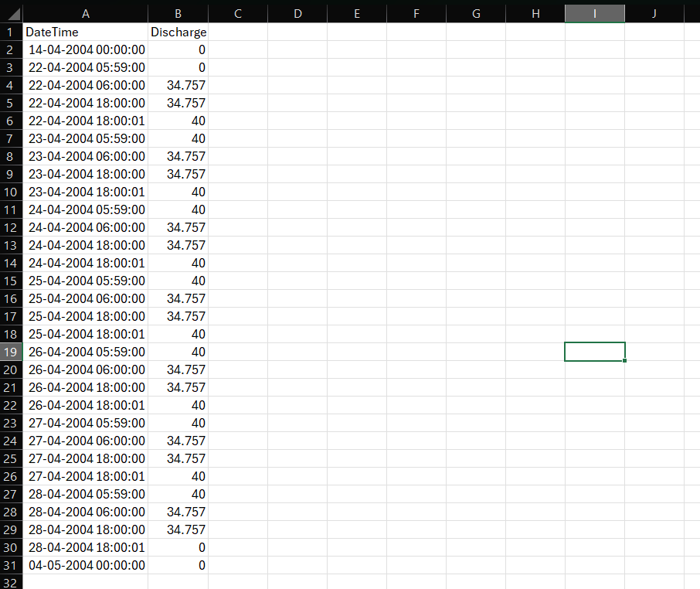This screenshot has height=589, width=700.
Task: Select cell with 26-04-2004 18:00:01
Action: tap(85, 405)
